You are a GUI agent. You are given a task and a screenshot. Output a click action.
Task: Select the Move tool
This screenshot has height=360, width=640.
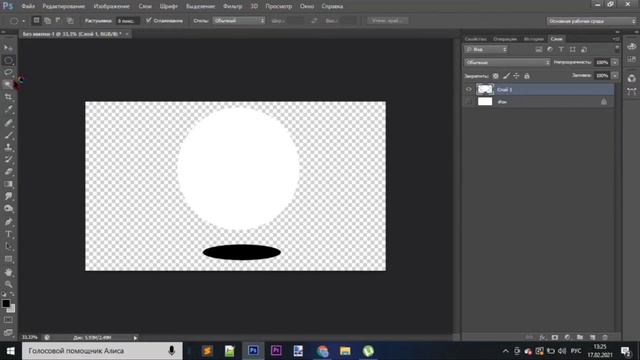(x=8, y=48)
